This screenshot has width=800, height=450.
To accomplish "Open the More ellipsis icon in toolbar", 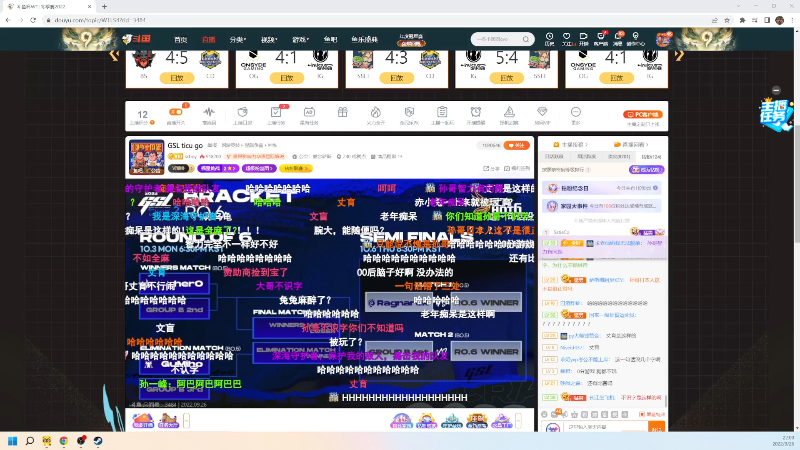I will click(x=576, y=112).
